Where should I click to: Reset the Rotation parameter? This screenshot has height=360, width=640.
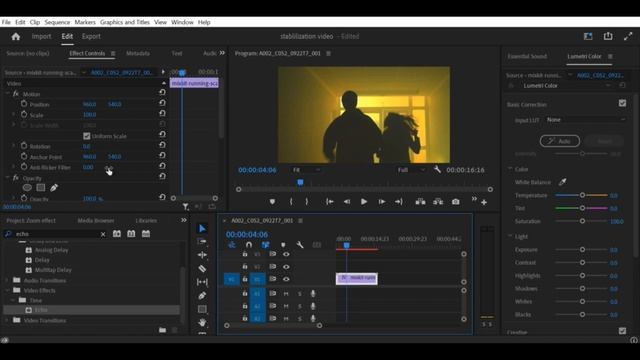162,146
